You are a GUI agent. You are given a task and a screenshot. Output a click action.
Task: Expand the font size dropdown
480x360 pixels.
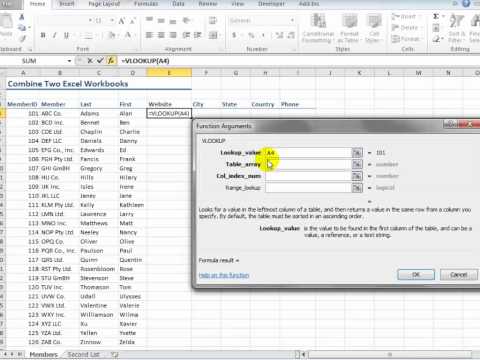click(112, 21)
